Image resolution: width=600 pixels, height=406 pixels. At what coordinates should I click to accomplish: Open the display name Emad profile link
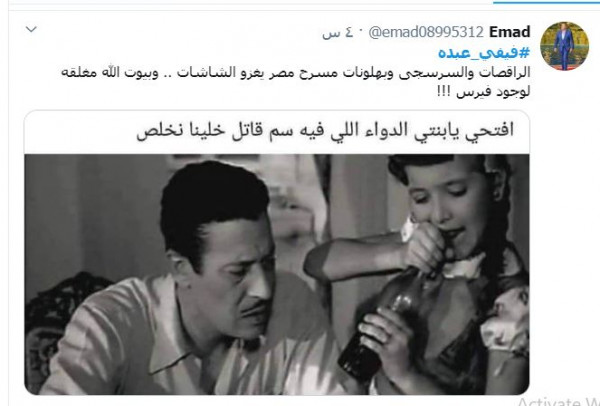510,32
